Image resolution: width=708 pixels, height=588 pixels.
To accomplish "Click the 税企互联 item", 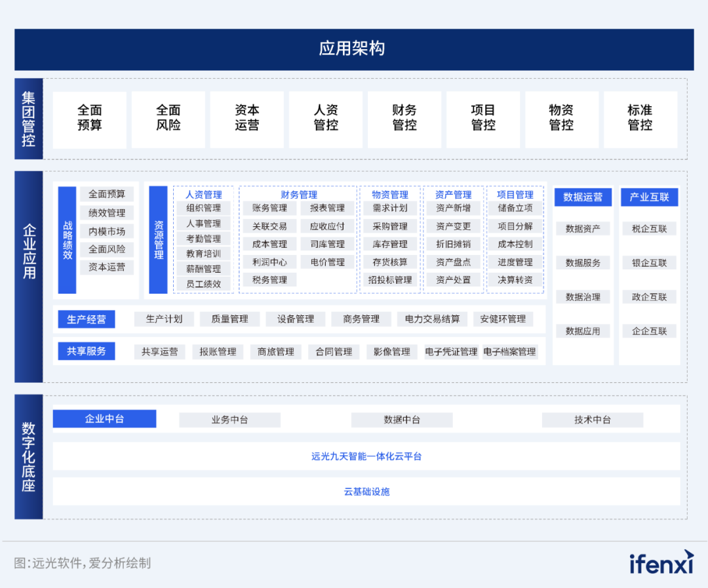I will (x=649, y=229).
